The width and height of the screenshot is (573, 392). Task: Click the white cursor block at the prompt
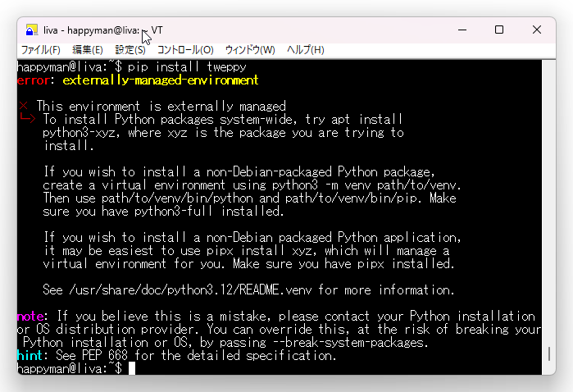(x=132, y=368)
